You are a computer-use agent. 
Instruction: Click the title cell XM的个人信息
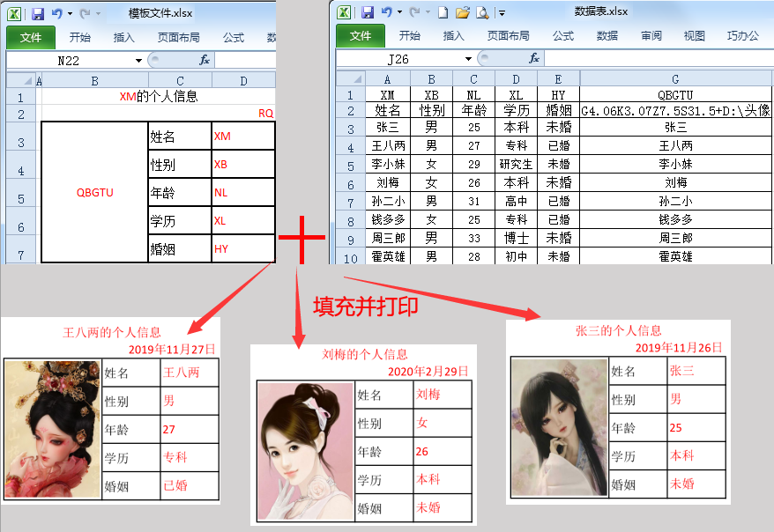click(x=159, y=96)
